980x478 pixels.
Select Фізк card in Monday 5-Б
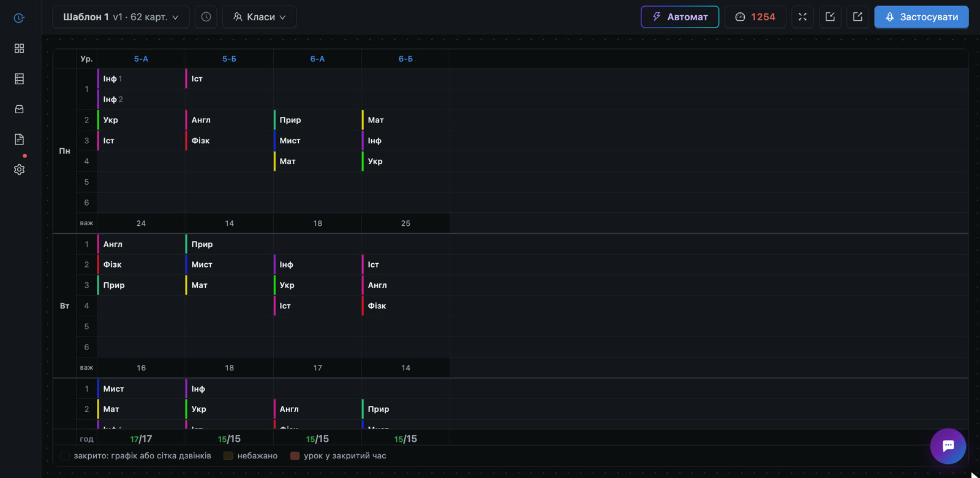tap(229, 141)
